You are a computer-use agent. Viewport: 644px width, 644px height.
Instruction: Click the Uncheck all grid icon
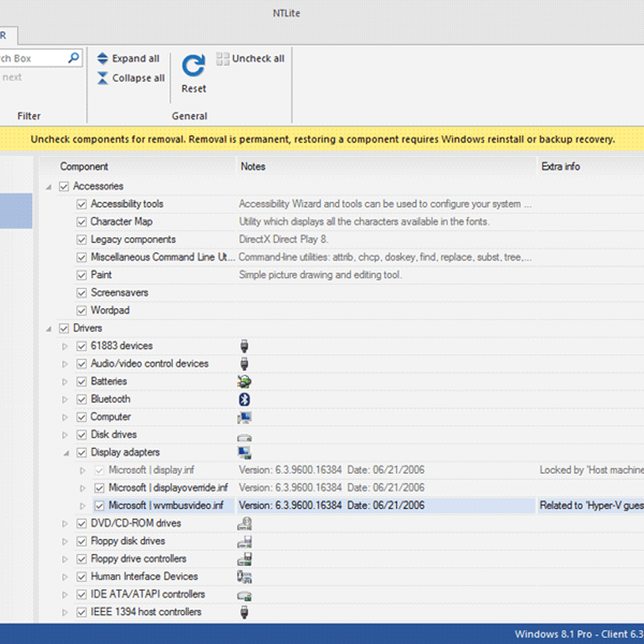[x=223, y=59]
